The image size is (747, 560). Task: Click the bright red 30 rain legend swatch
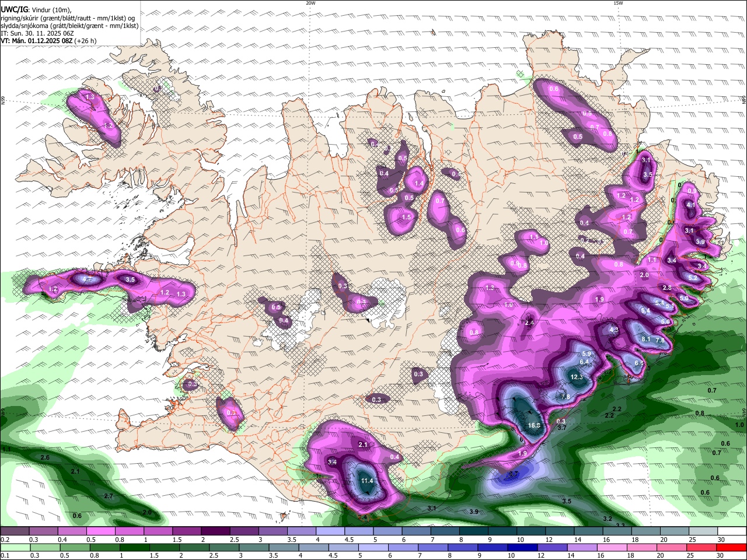click(x=732, y=547)
